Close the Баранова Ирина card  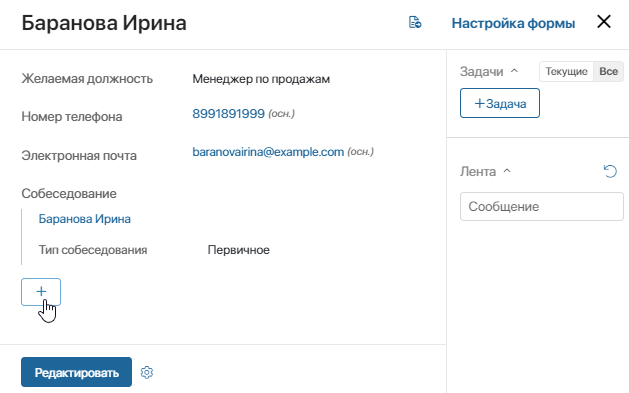tap(604, 22)
